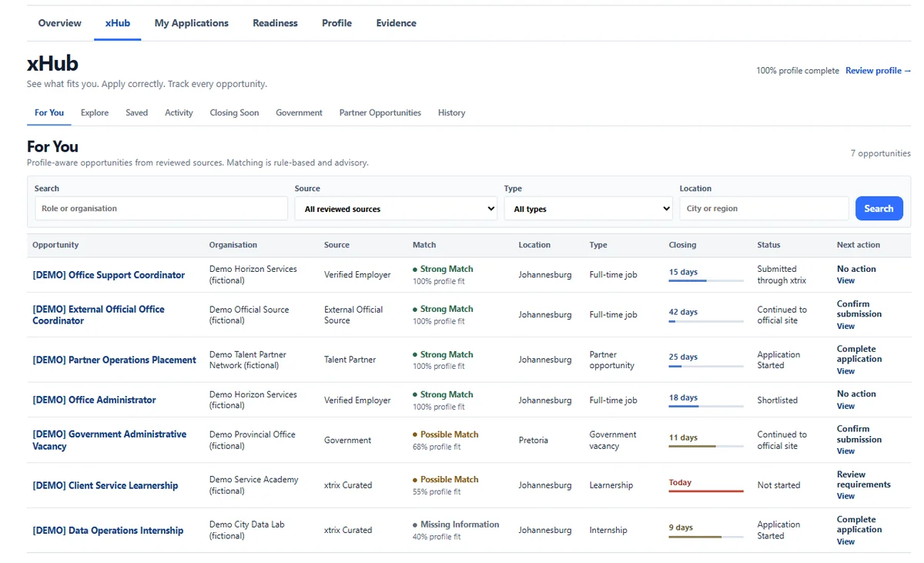The image size is (924, 563).
Task: View the History sub-tab
Action: click(451, 112)
